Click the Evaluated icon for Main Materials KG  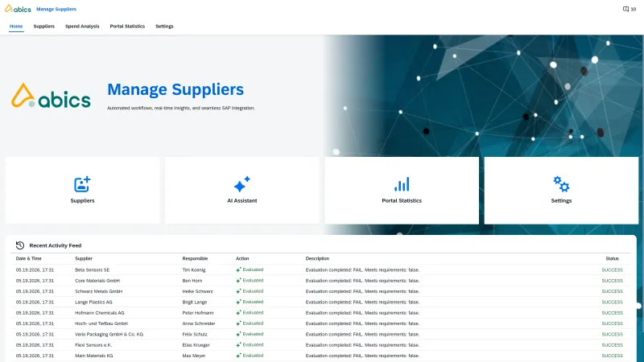pos(238,356)
